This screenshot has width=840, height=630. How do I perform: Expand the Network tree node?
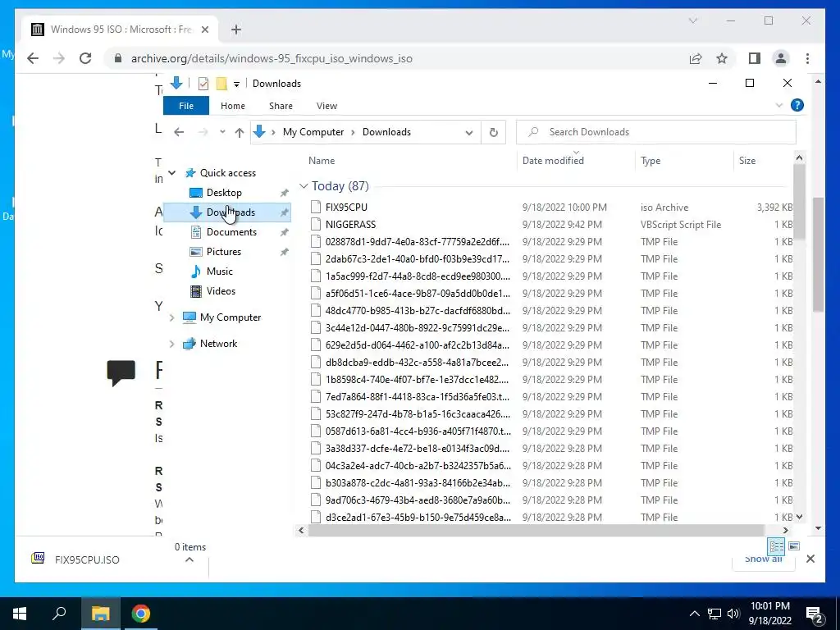(171, 344)
